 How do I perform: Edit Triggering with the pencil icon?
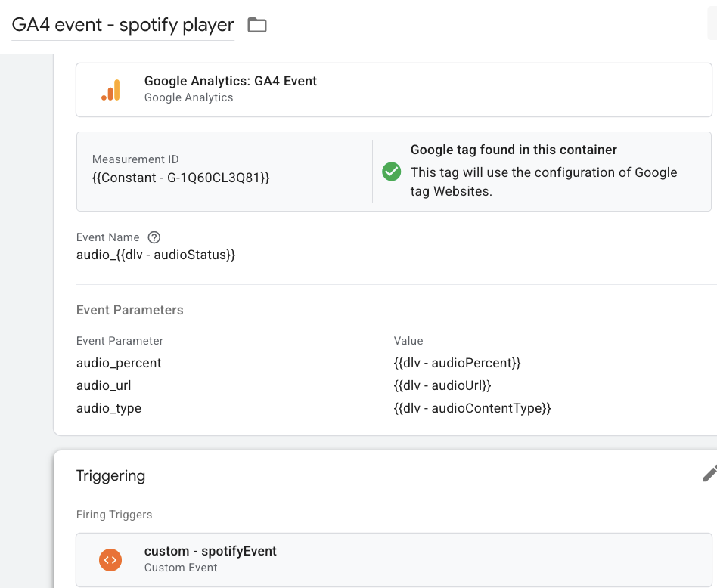pyautogui.click(x=709, y=474)
